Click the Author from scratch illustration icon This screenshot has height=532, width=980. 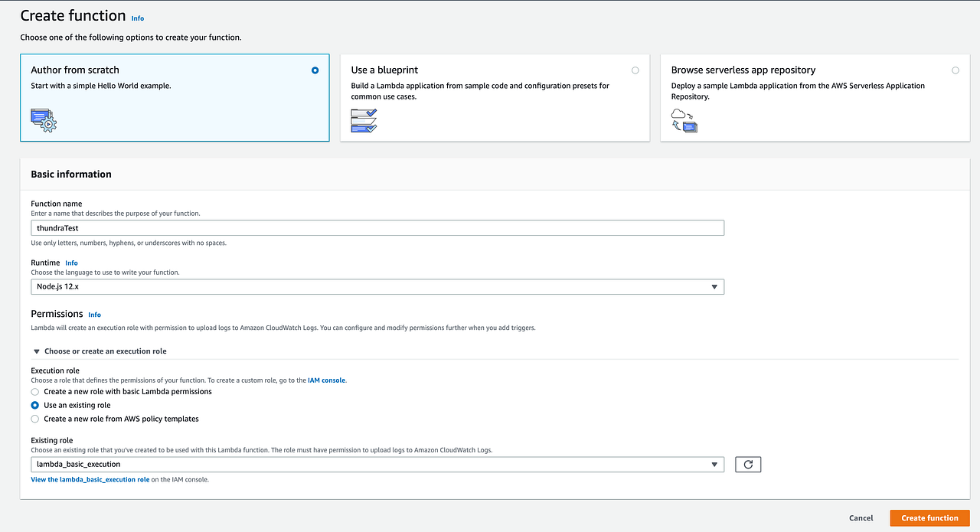pos(44,120)
